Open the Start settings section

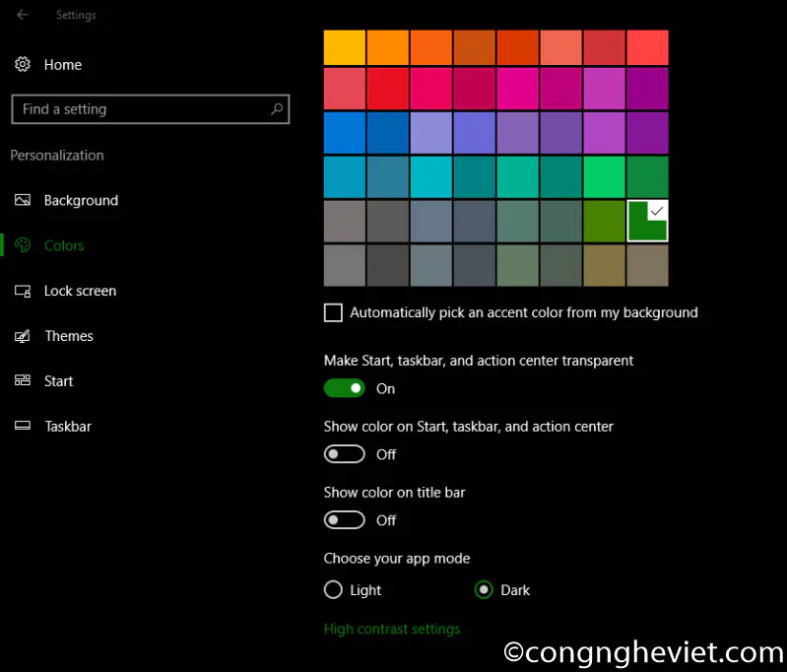coord(58,381)
